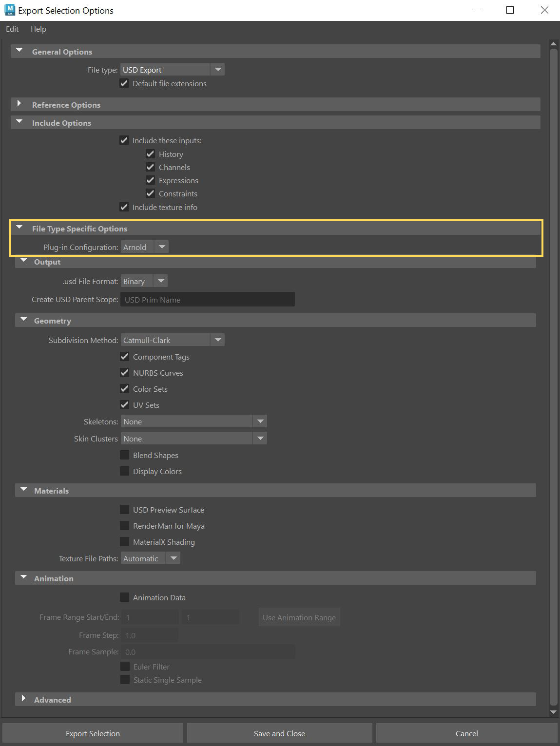Open the Skin Clusters dropdown
The image size is (560, 746).
click(194, 439)
